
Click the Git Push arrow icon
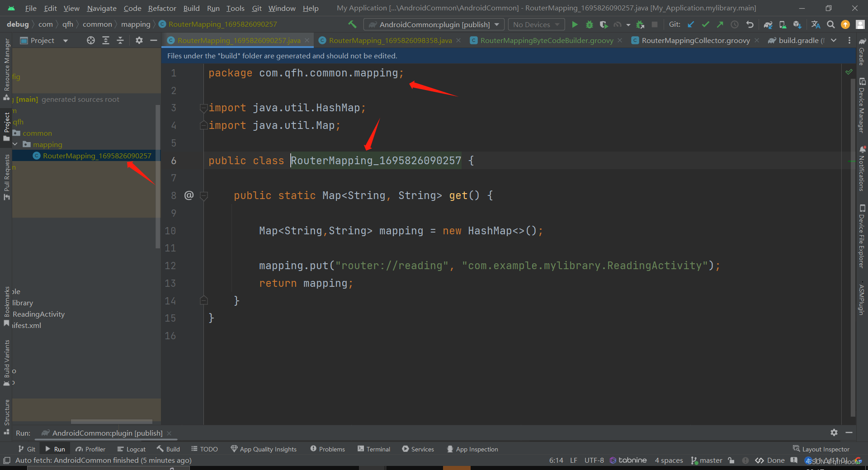pos(720,24)
